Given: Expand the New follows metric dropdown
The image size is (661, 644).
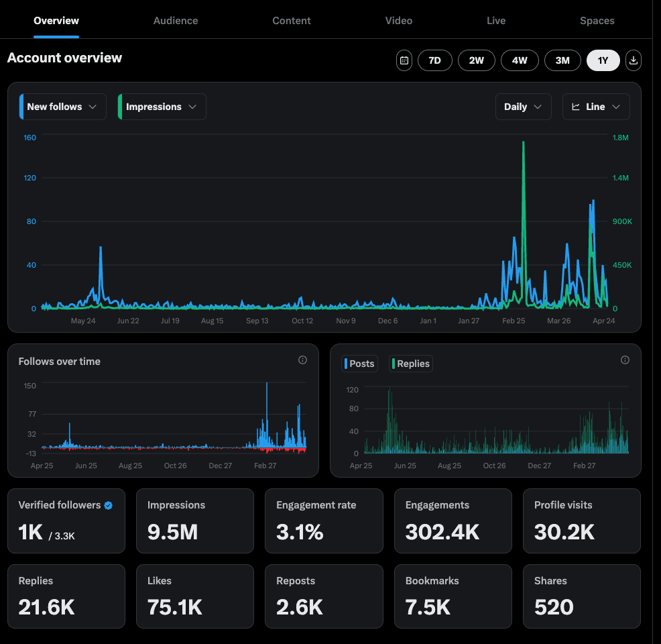Looking at the screenshot, I should (x=63, y=107).
